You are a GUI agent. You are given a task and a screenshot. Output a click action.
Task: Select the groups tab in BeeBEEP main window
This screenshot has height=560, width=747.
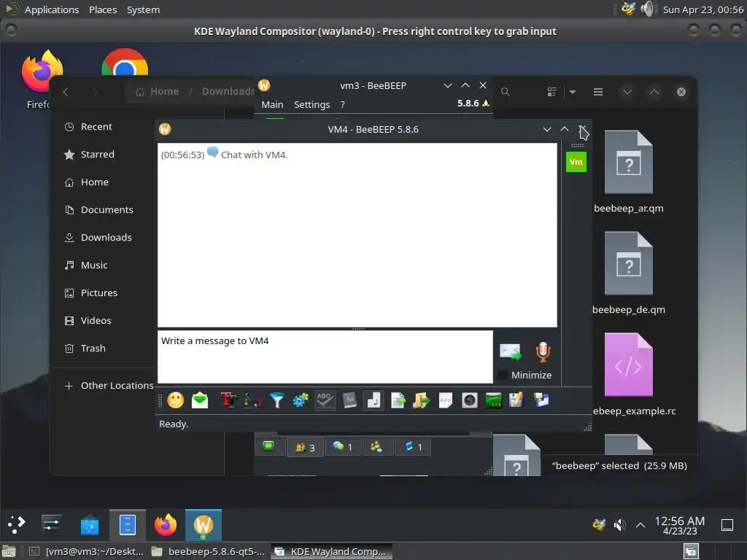point(376,447)
